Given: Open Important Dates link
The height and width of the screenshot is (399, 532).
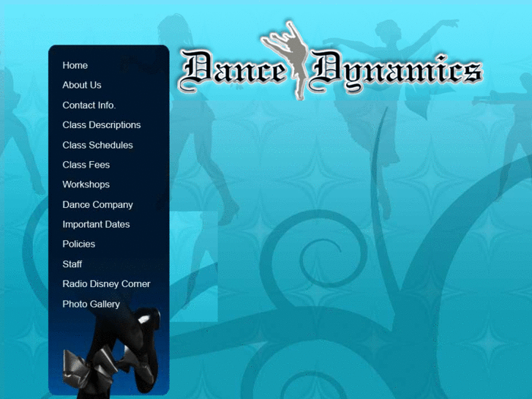Looking at the screenshot, I should pos(96,225).
